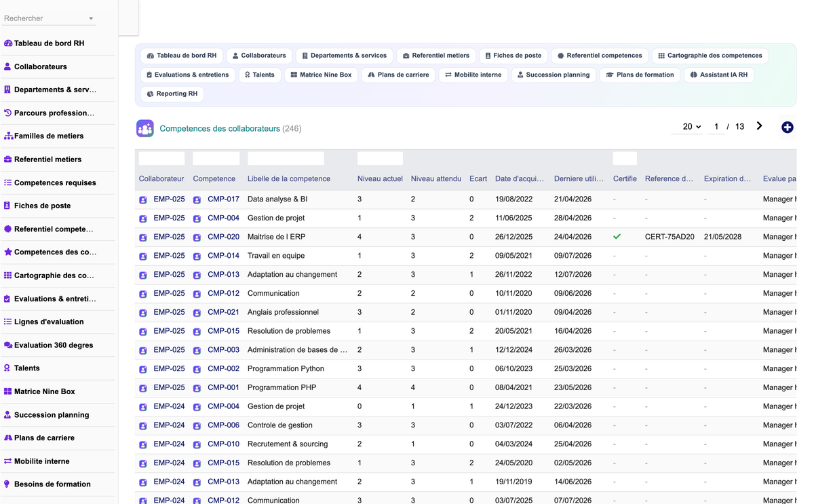The image size is (814, 504).
Task: Click the Talents icon in sidebar
Action: [7, 368]
